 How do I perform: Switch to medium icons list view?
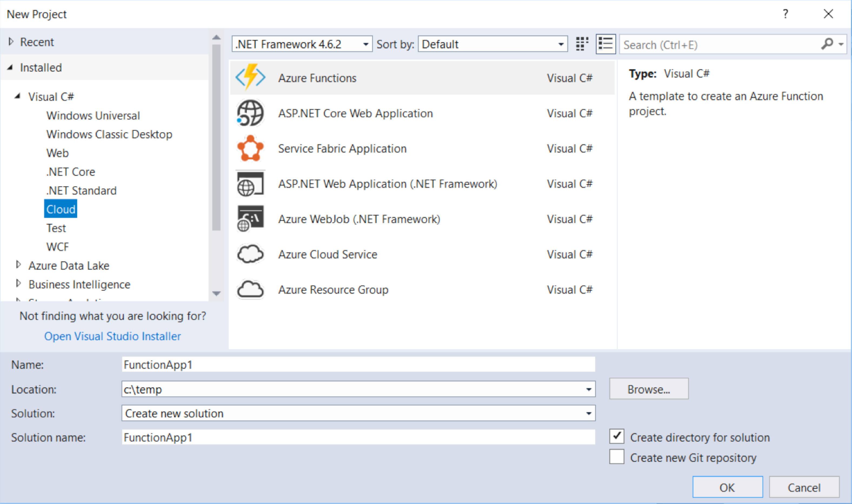click(x=606, y=44)
